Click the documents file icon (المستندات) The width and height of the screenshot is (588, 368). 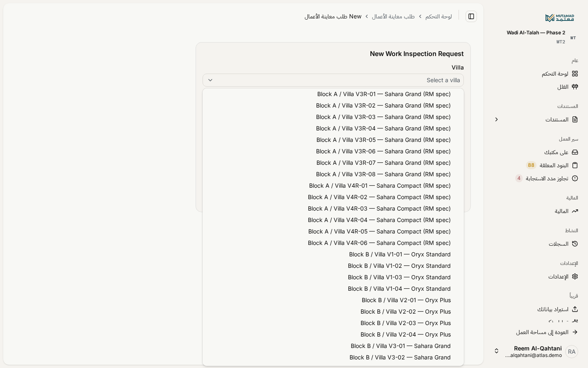[x=575, y=119]
